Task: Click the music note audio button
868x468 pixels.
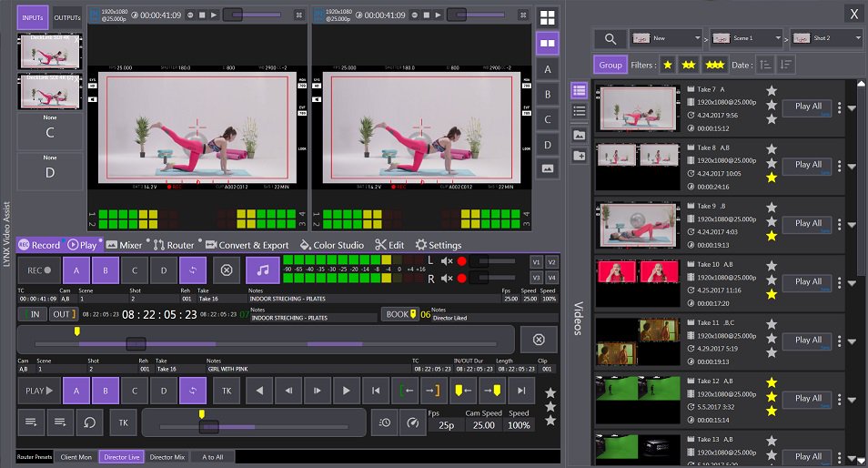Action: coord(263,270)
